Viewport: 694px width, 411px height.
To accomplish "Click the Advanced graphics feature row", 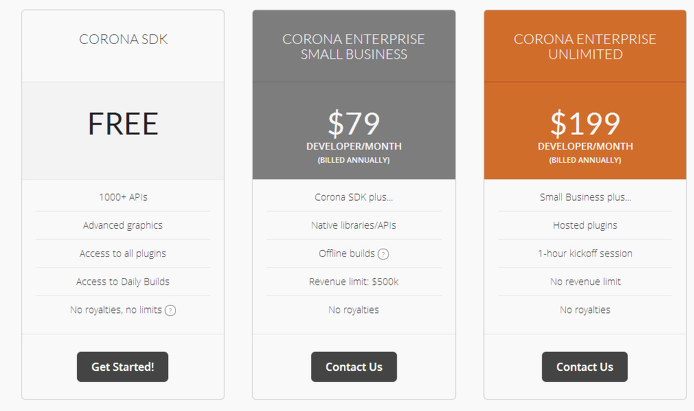I will click(x=123, y=226).
